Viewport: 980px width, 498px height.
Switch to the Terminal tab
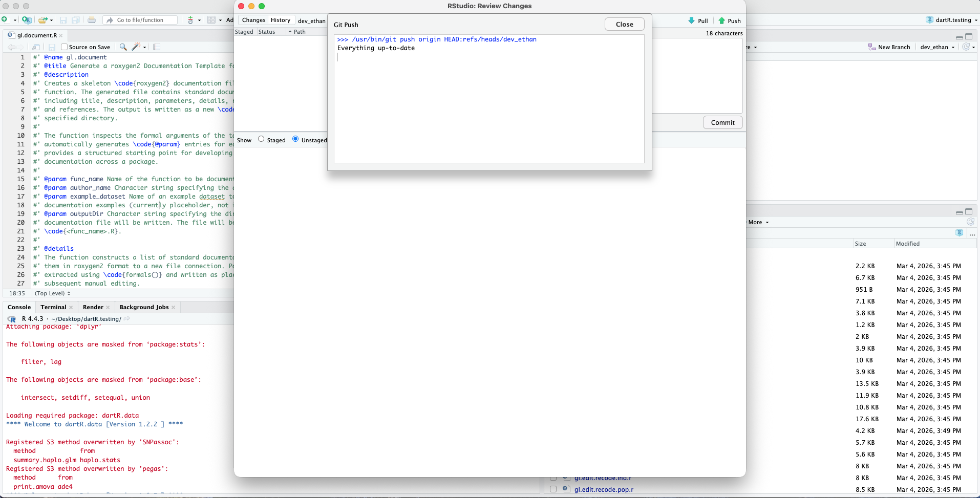coord(53,307)
